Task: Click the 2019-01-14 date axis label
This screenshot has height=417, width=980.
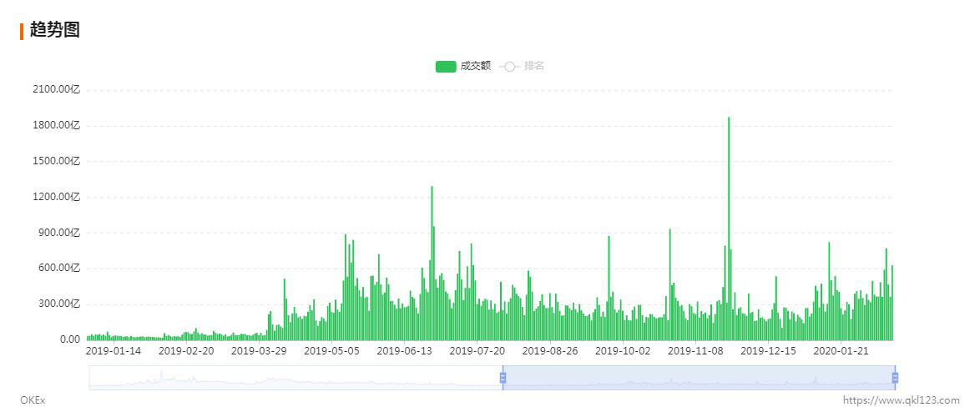Action: [x=114, y=351]
